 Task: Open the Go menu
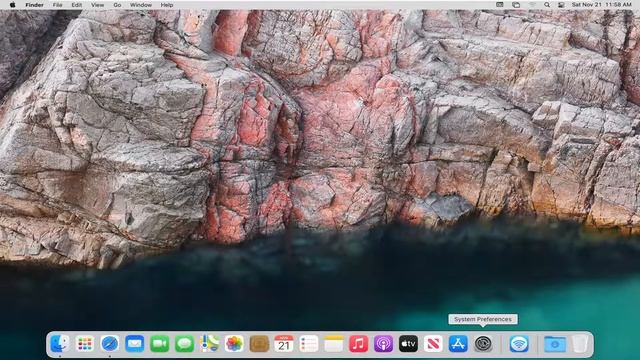[117, 5]
